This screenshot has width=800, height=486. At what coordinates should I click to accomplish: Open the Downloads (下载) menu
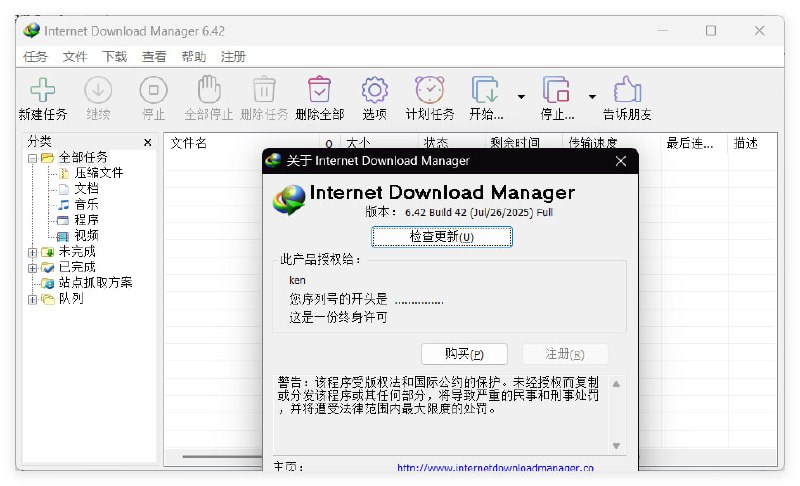tap(114, 57)
